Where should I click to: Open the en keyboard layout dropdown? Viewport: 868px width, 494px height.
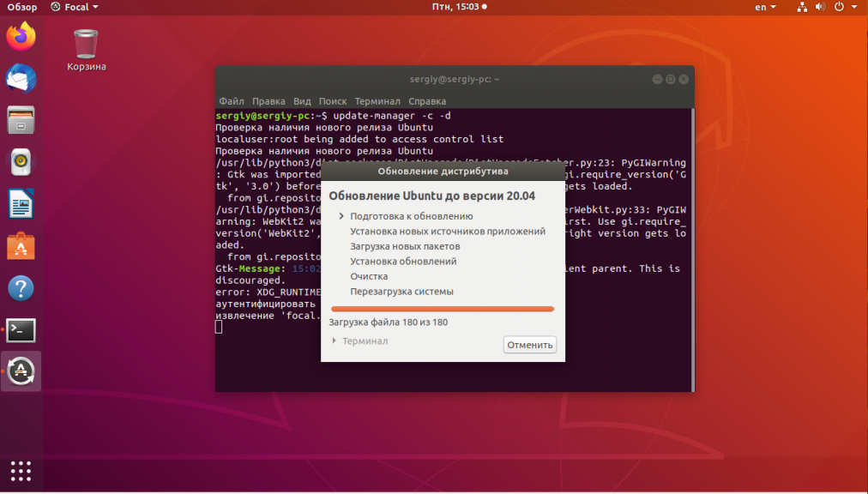coord(765,7)
